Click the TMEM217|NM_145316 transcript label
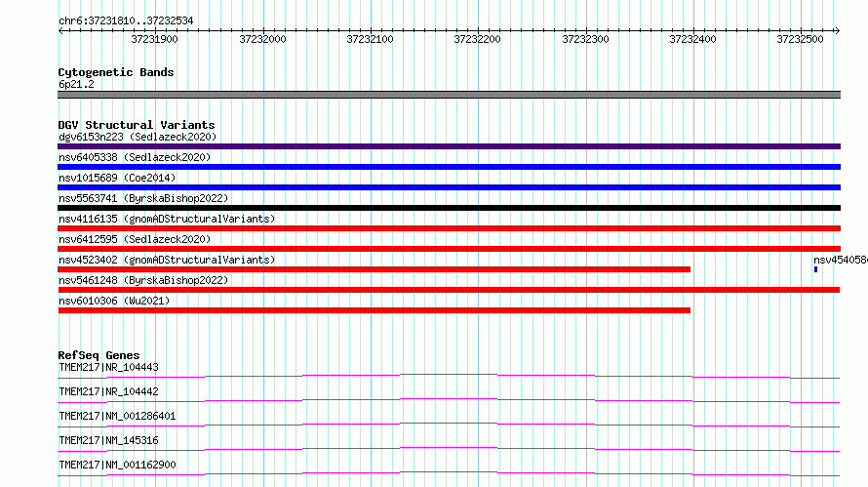Viewport: 868px width, 487px height. [108, 440]
